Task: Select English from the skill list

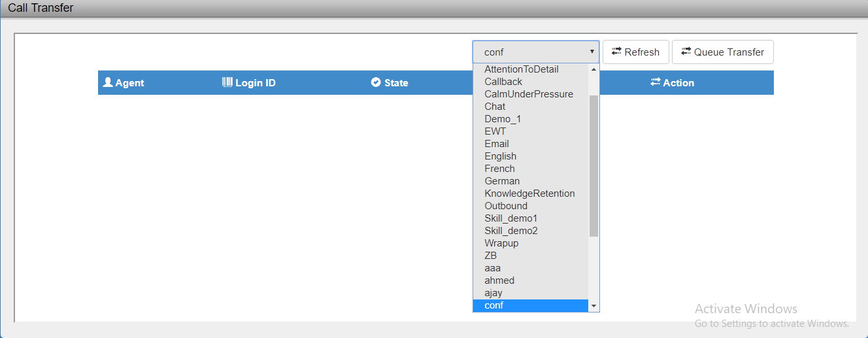Action: (x=500, y=156)
